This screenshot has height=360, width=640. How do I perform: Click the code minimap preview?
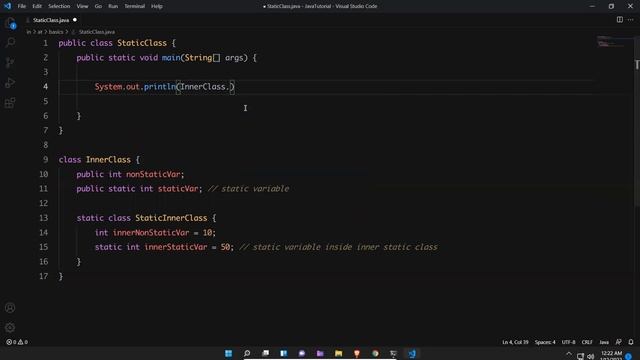[x=611, y=41]
